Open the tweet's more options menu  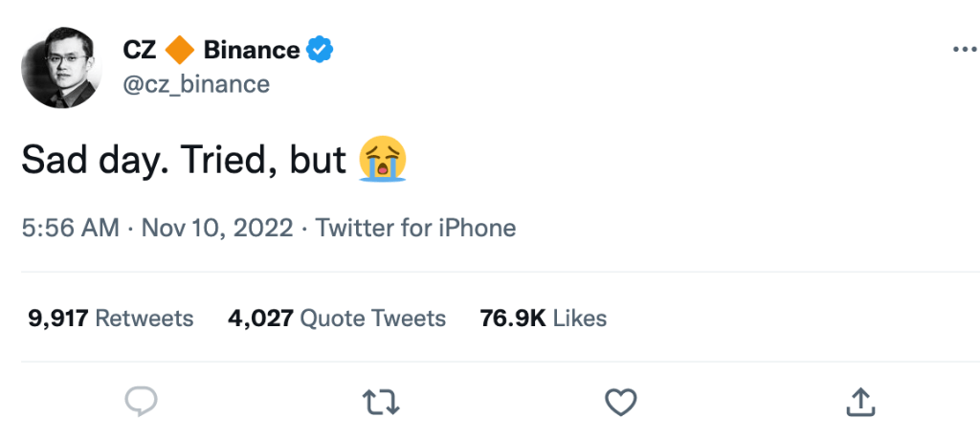click(962, 51)
